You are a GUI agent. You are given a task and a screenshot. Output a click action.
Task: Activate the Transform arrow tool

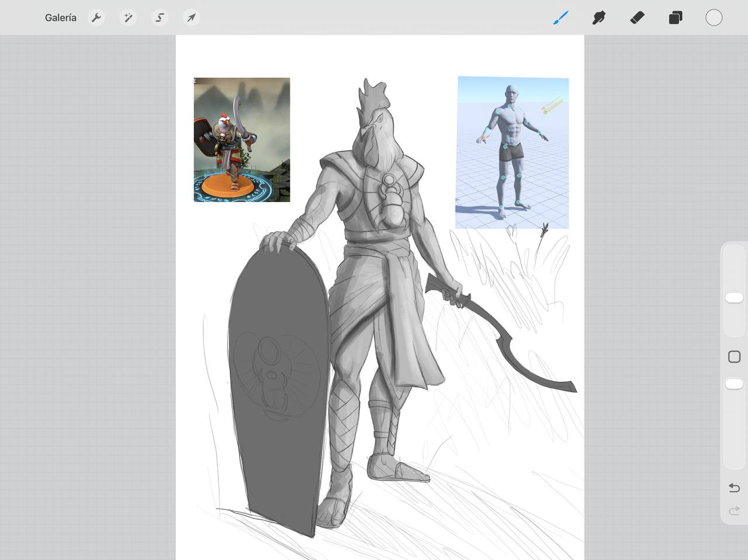(191, 18)
